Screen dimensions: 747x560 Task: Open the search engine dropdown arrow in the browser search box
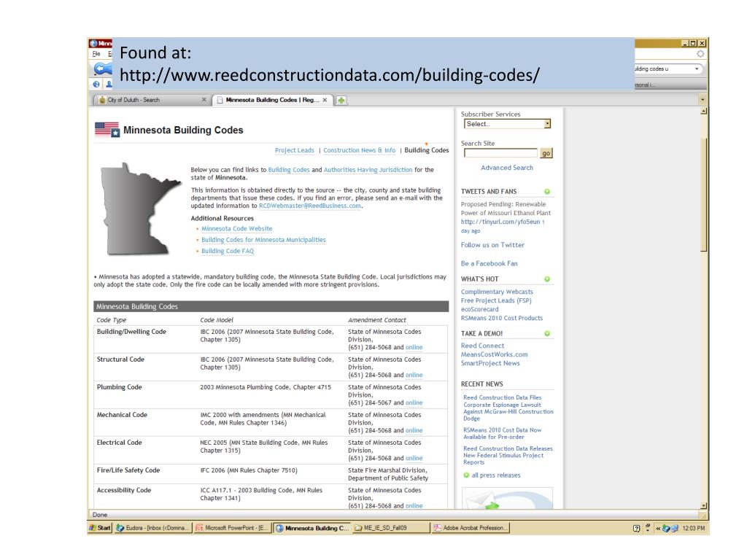click(x=697, y=69)
